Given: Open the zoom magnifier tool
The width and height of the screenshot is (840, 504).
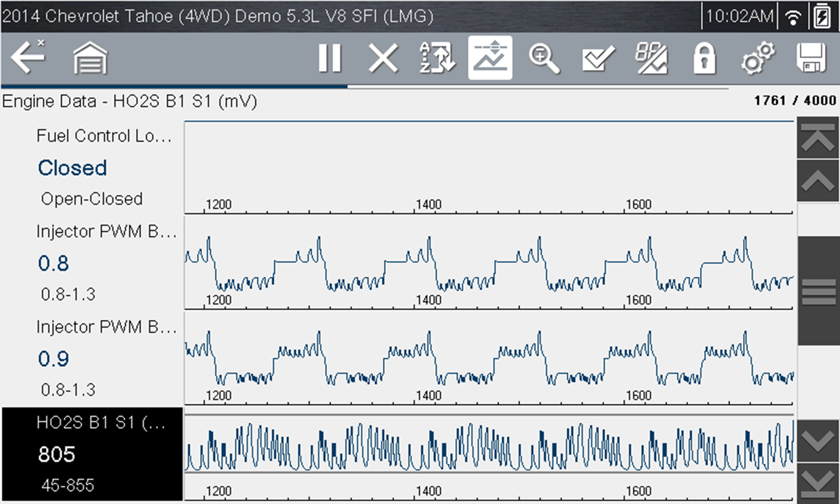Looking at the screenshot, I should (543, 58).
